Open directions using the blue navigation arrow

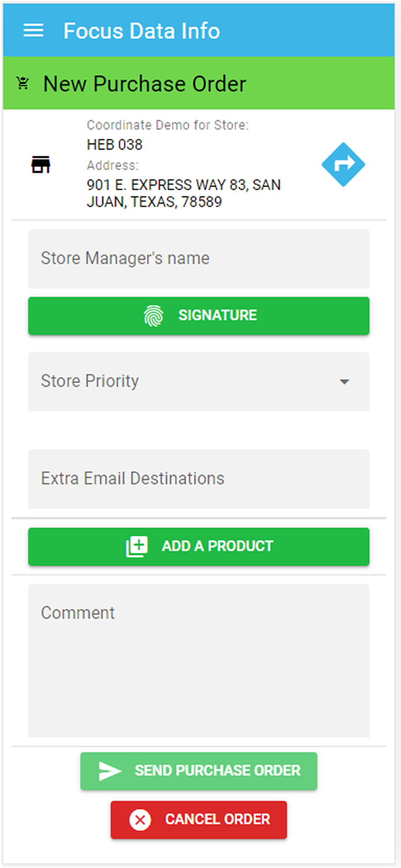pos(343,164)
